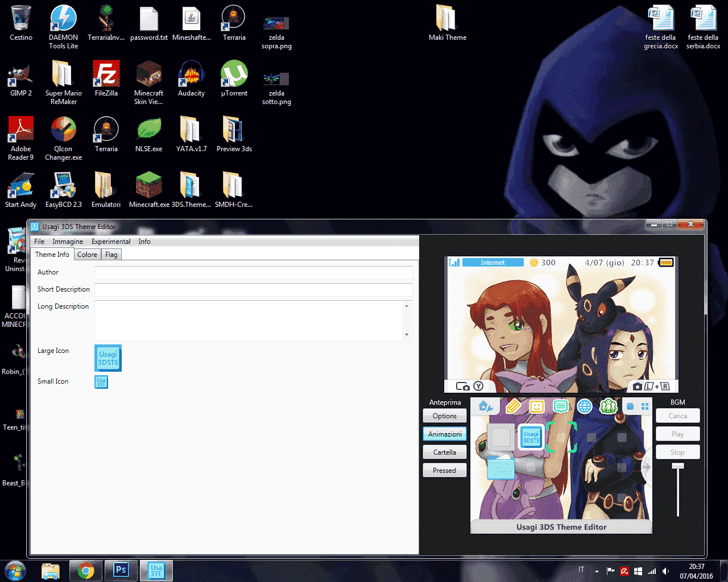Viewport: 728px width, 582px height.
Task: Click the Long Description scroll-down arrow
Action: 407,335
